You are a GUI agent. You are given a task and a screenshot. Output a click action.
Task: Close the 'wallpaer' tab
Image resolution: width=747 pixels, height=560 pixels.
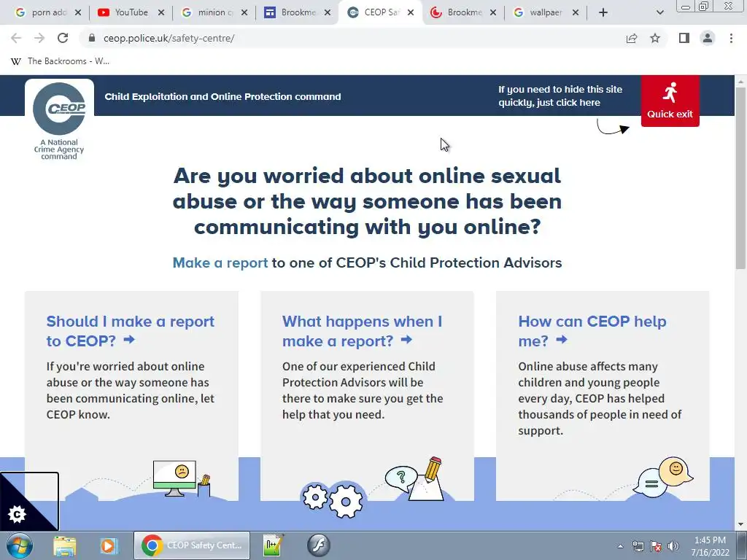point(576,12)
